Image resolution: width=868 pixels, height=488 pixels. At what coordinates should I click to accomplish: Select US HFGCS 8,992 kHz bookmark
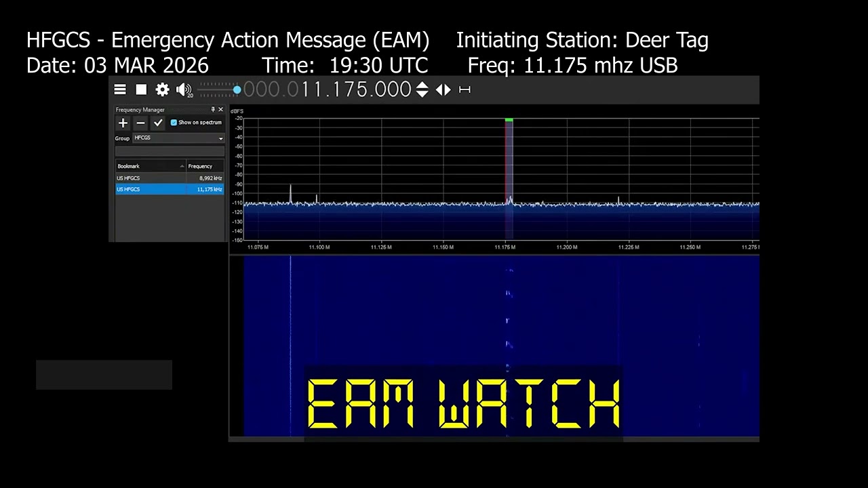(170, 178)
